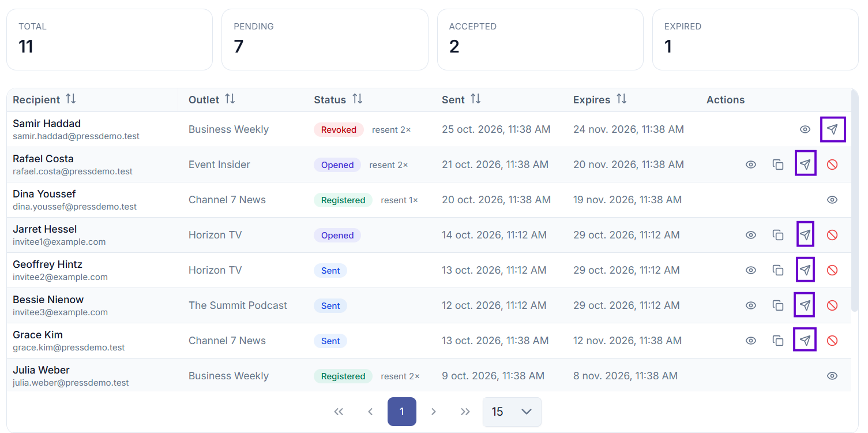
Task: Sort the table by Outlet column
Action: tap(230, 99)
